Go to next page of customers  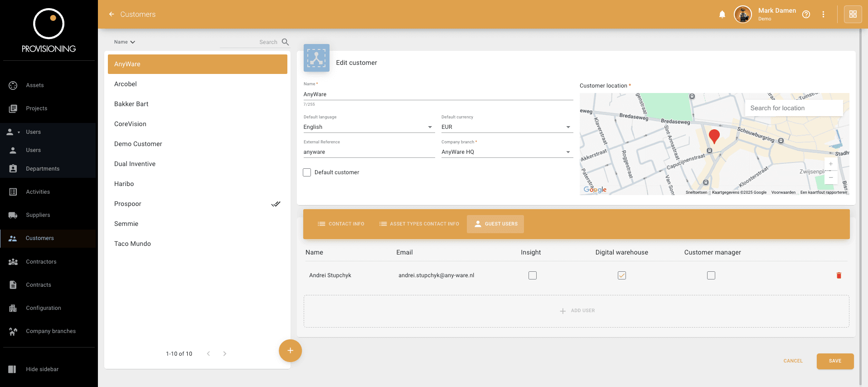[x=224, y=354]
